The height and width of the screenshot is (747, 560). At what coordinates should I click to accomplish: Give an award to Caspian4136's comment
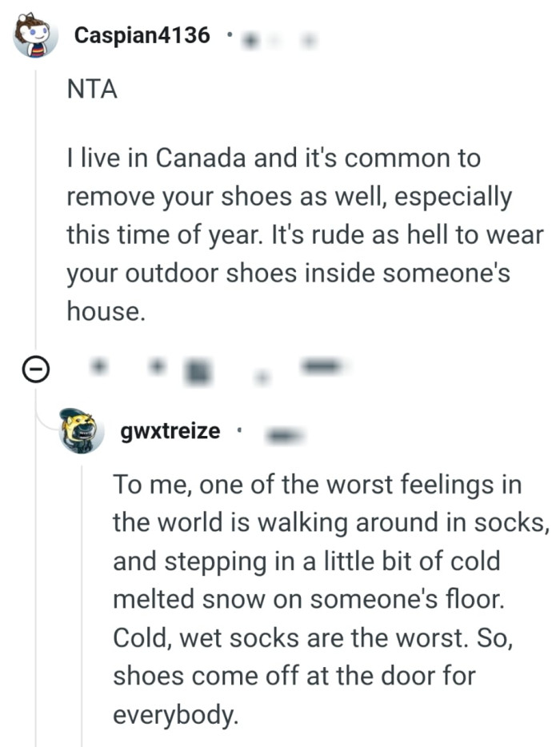click(197, 370)
